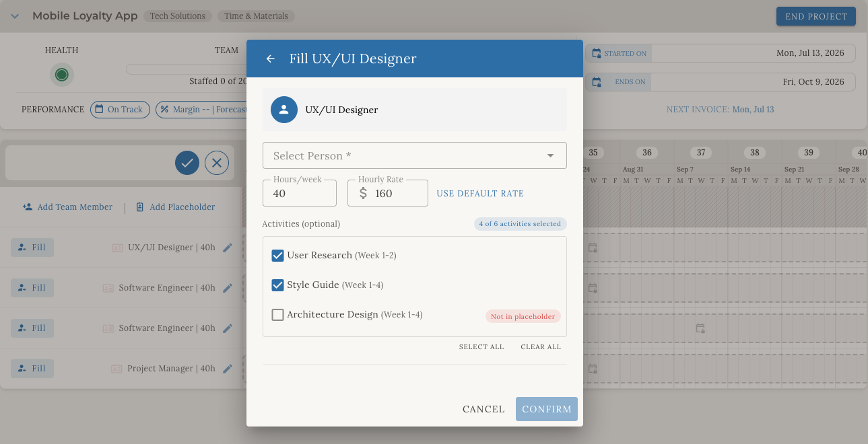Click the Tech Solutions tag

[x=178, y=16]
